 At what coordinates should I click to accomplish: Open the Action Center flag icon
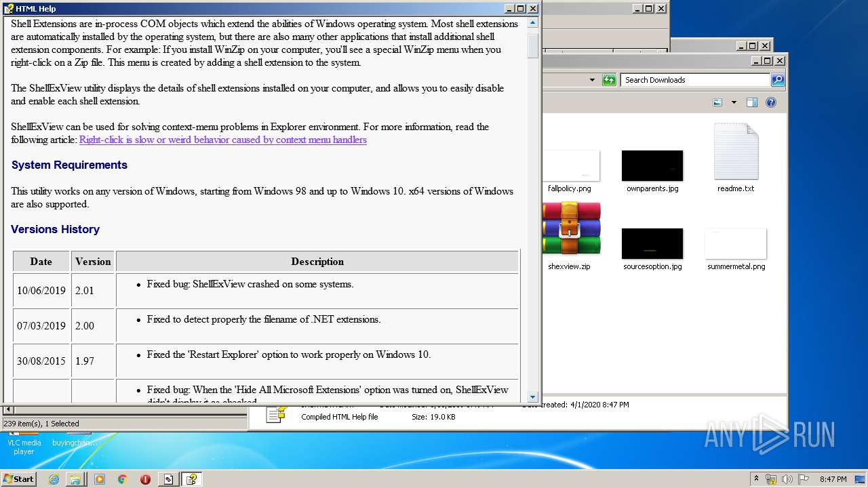[804, 479]
